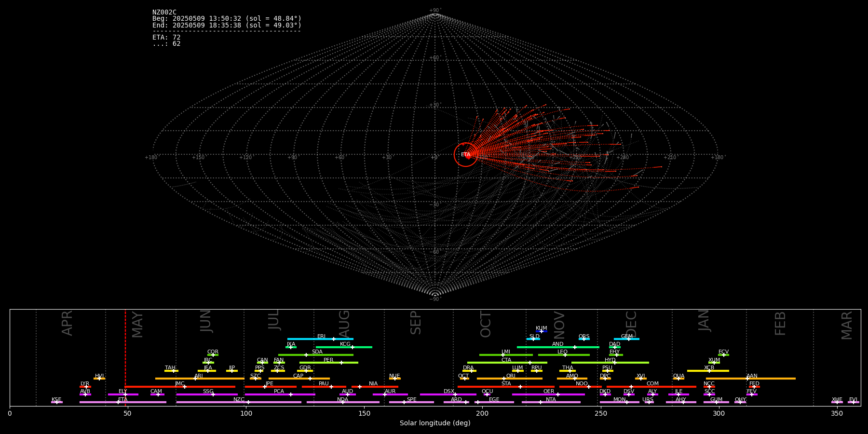Click the 'End: 20250509 18:35:38' line
The height and width of the screenshot is (434, 868).
click(x=227, y=26)
